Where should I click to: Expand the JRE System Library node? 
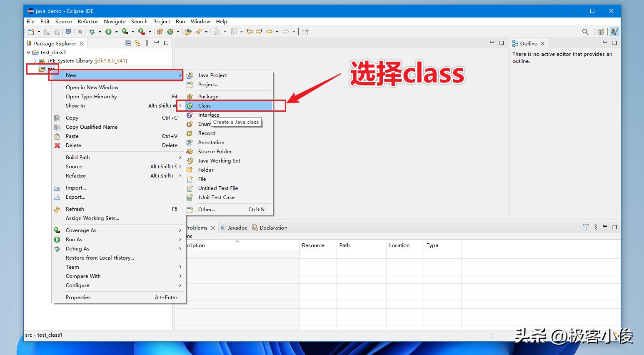click(35, 61)
